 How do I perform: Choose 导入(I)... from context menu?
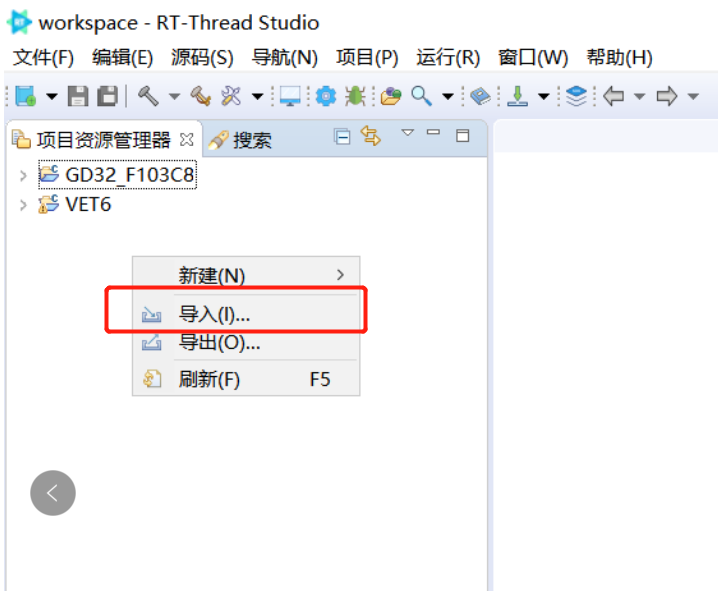pyautogui.click(x=246, y=314)
